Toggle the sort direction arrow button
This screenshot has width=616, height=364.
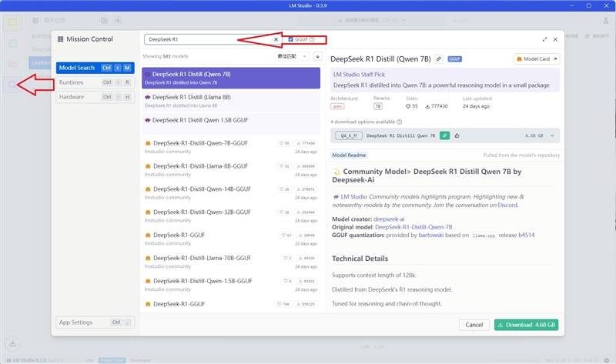point(317,56)
